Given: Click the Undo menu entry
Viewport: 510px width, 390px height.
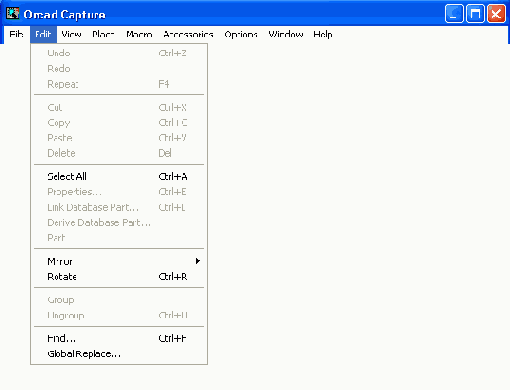Looking at the screenshot, I should pos(119,53).
